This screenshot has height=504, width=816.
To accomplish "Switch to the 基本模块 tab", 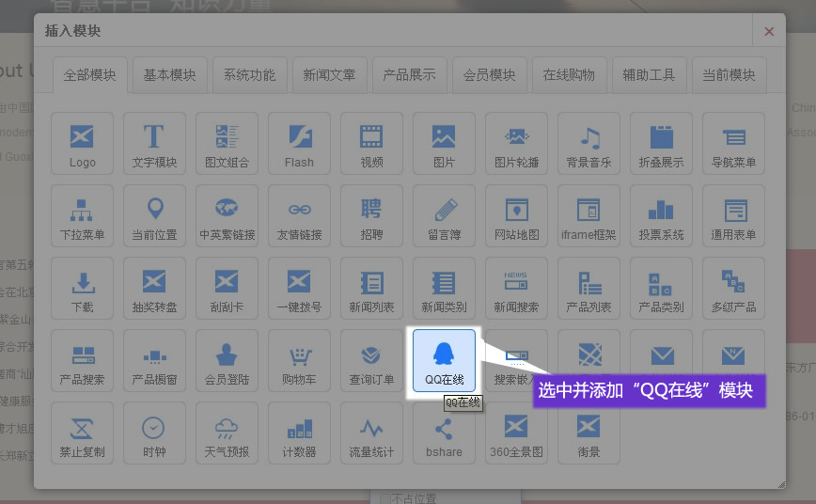I will [x=169, y=75].
